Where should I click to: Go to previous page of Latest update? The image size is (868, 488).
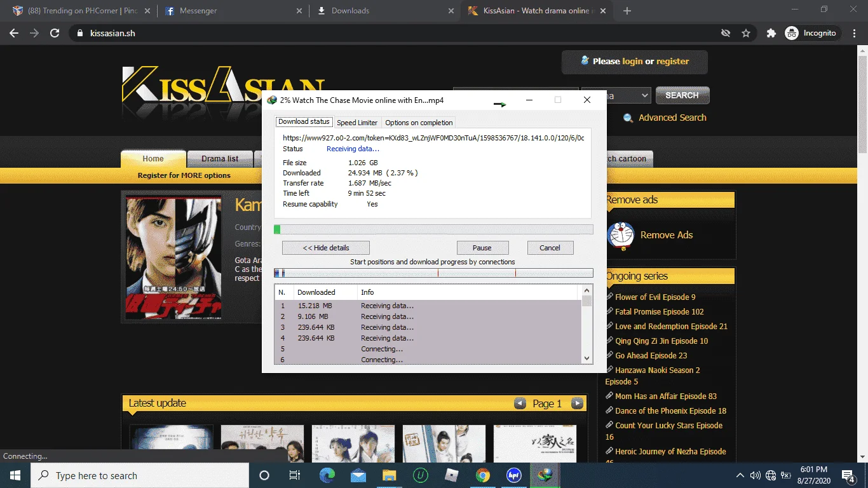[520, 403]
